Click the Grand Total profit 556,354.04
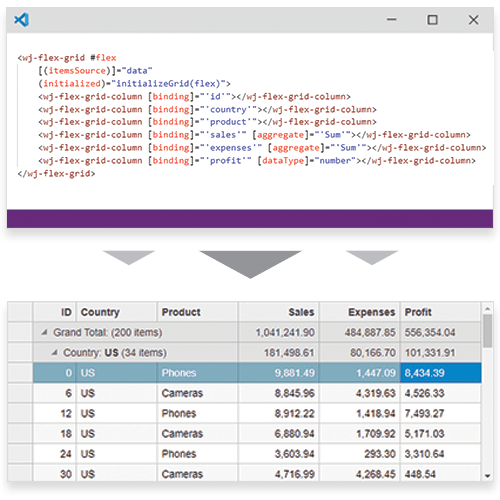 tap(441, 332)
